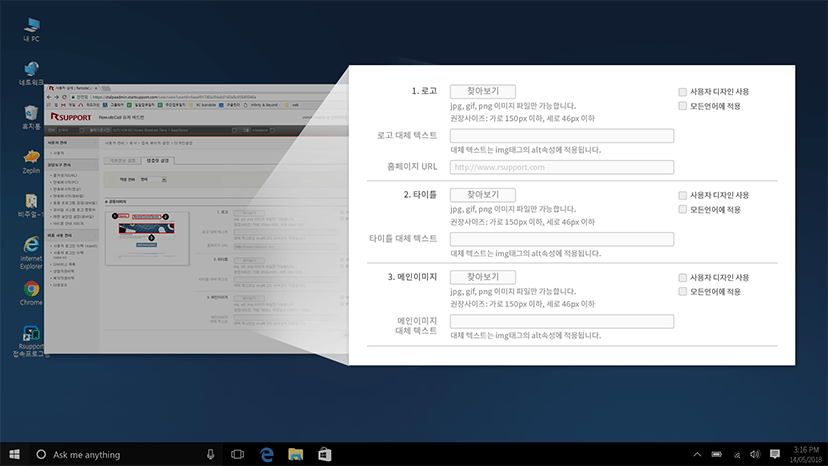Open the taskbar clock and date

click(x=806, y=454)
